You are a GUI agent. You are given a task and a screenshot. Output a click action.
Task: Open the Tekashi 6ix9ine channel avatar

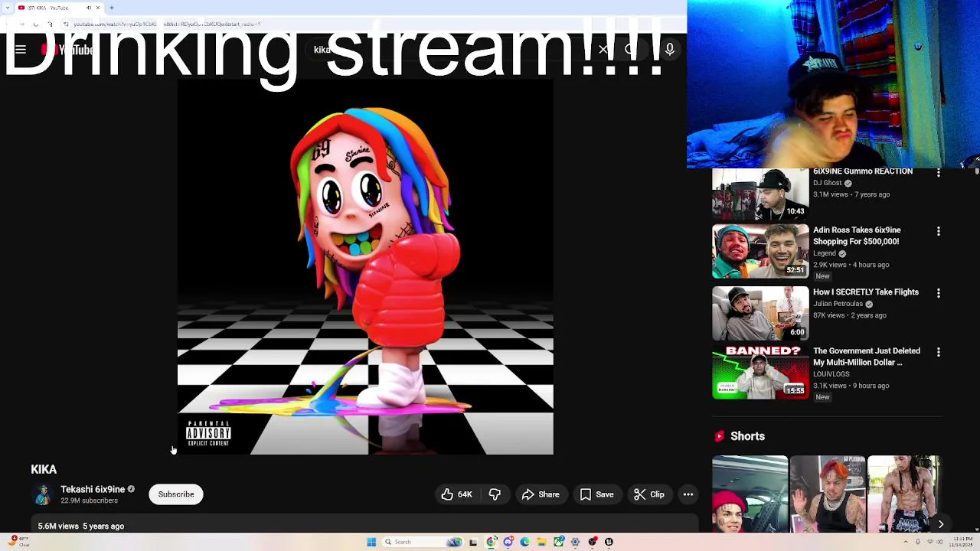[43, 494]
